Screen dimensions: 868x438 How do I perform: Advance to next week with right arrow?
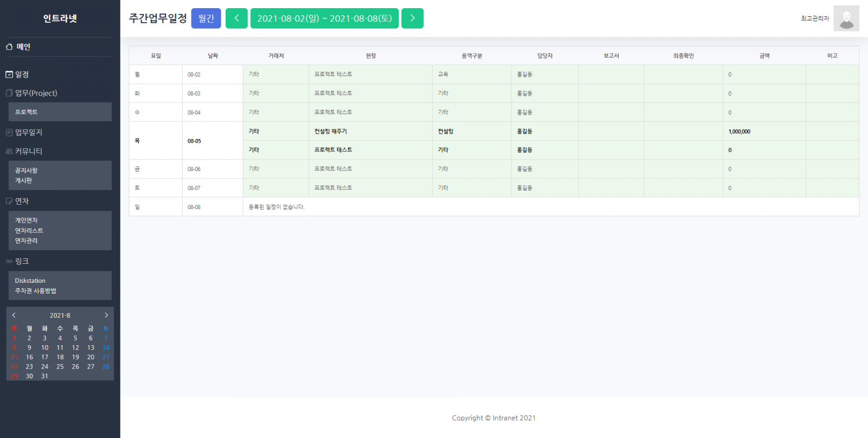[x=412, y=18]
